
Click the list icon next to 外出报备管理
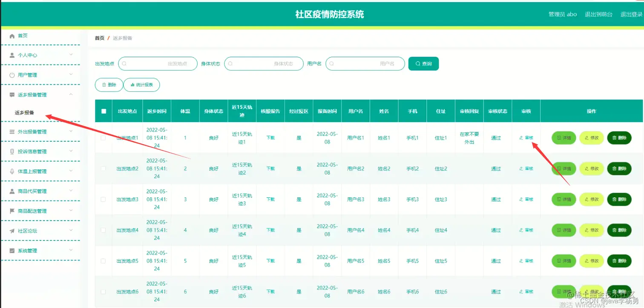click(12, 132)
